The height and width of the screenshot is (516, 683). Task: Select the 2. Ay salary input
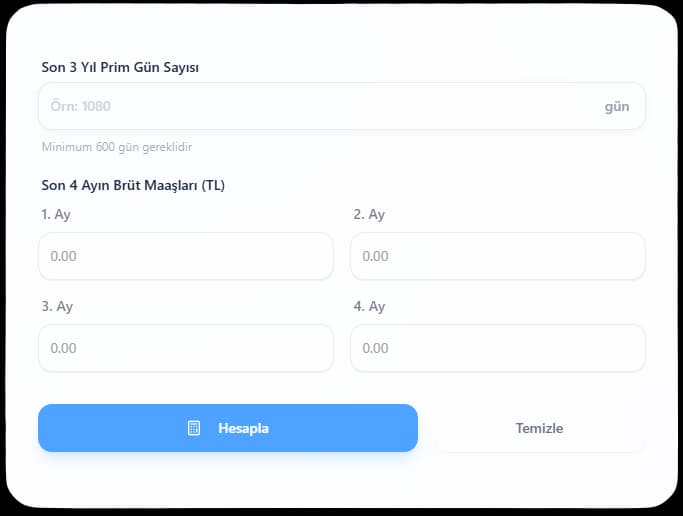click(497, 256)
